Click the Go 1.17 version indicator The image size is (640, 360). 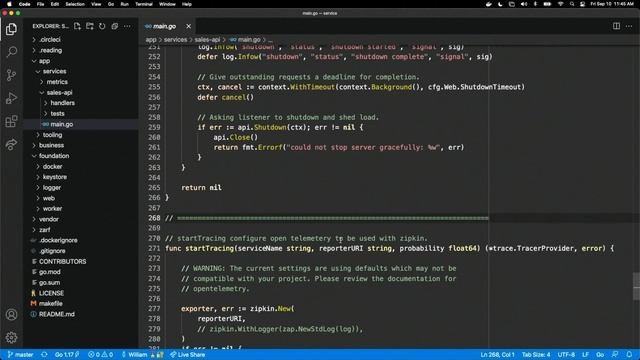click(x=67, y=355)
